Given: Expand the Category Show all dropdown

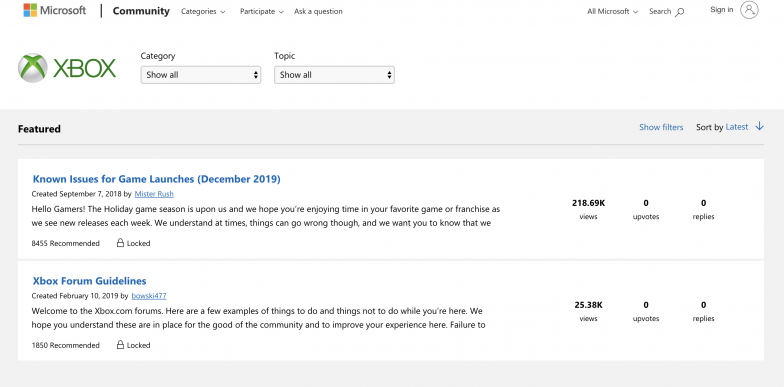Looking at the screenshot, I should click(x=200, y=75).
